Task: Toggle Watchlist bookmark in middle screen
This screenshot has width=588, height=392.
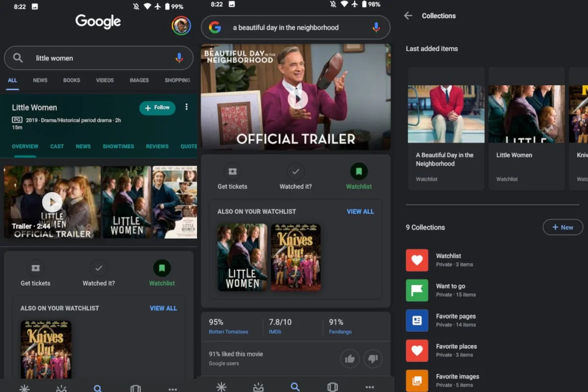Action: tap(359, 171)
